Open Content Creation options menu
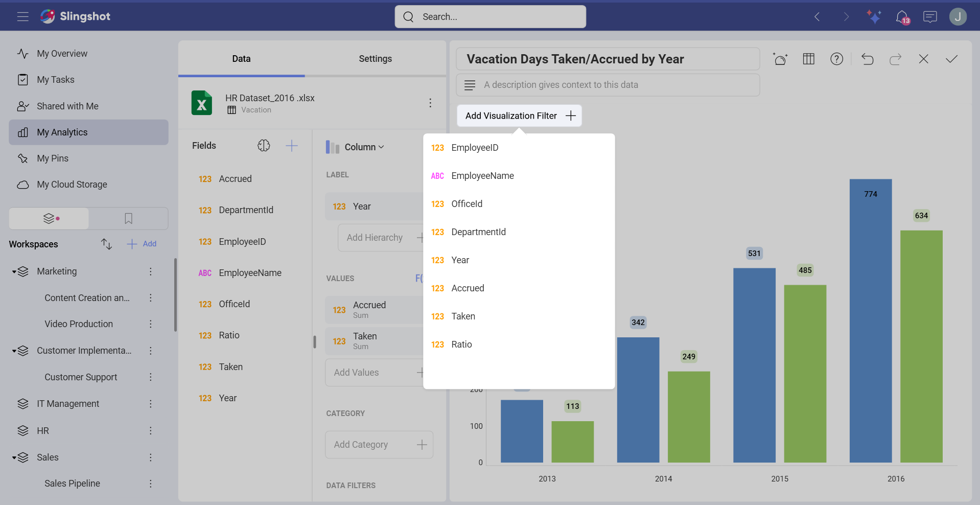 point(151,298)
